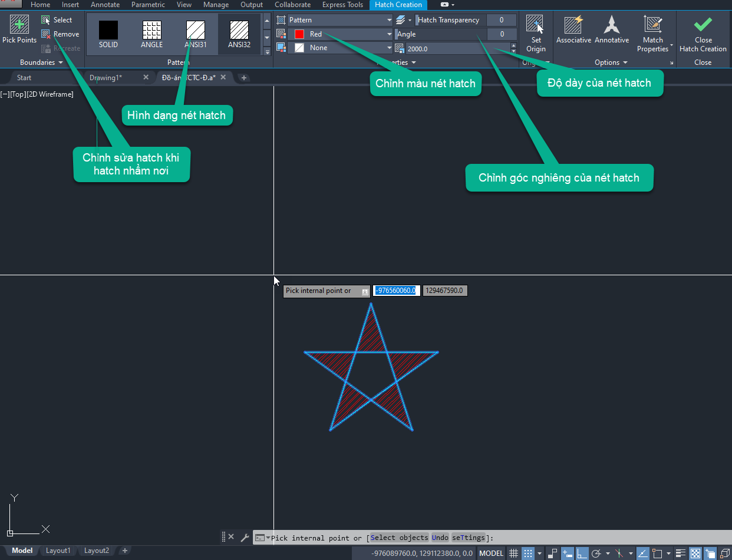Toggle drawing grid display in status bar
This screenshot has width=732, height=560.
[514, 554]
